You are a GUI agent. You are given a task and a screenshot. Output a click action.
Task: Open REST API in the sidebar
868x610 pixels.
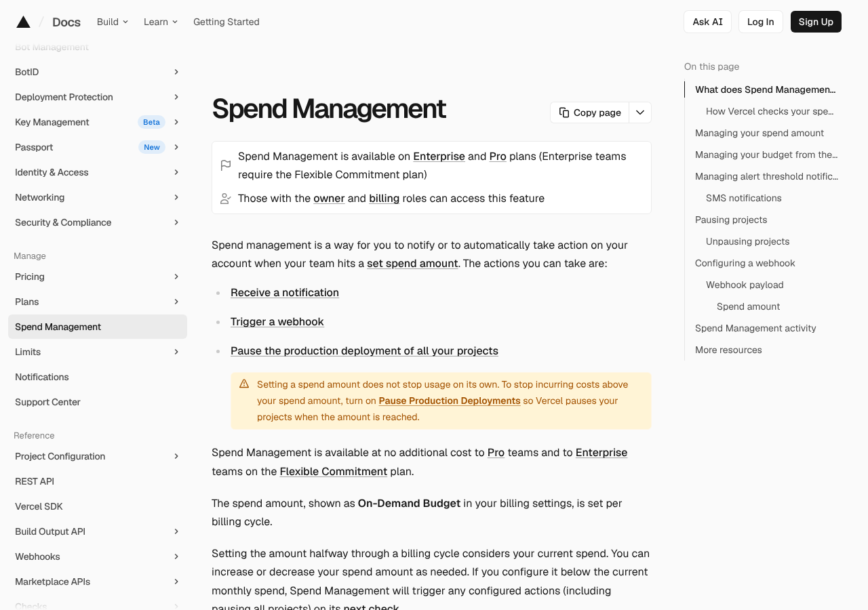(x=98, y=481)
